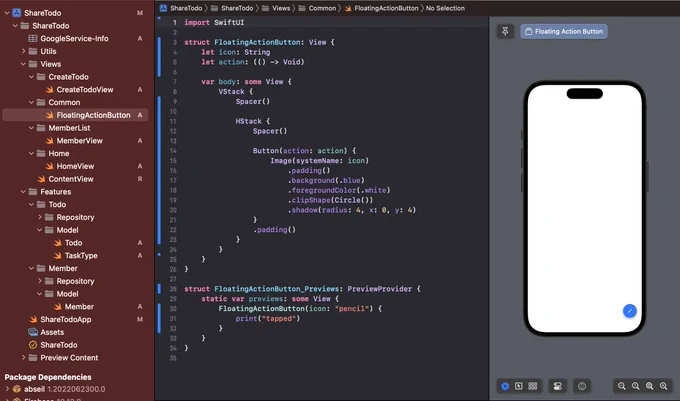680x401 pixels.
Task: Click Common in the breadcrumb path
Action: pyautogui.click(x=322, y=8)
